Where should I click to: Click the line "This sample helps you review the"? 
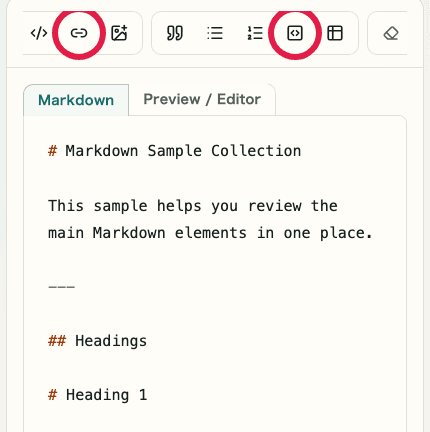point(193,206)
